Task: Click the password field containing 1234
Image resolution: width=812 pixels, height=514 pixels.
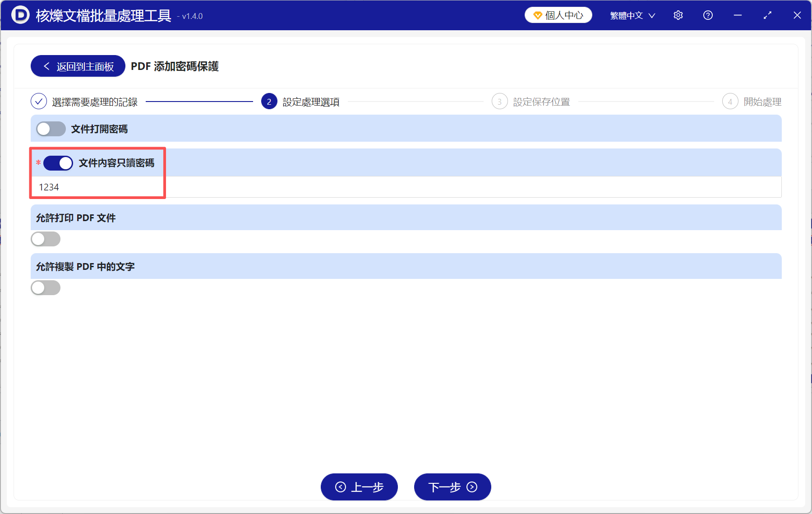Action: point(180,186)
